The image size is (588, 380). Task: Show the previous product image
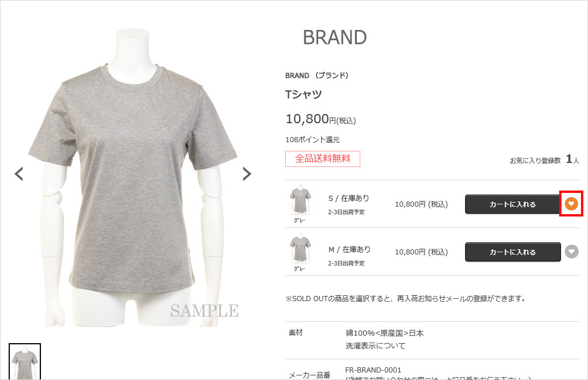[19, 174]
